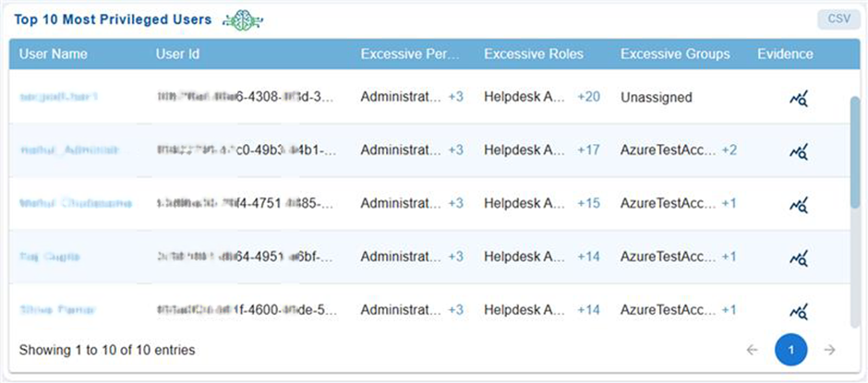View evidence for the user with +17 roles
This screenshot has width=868, height=383.
799,150
